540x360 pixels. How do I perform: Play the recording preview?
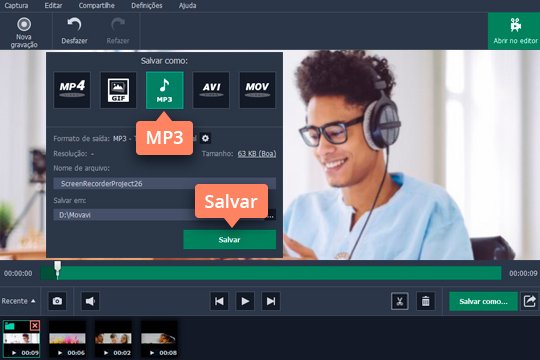pos(245,301)
